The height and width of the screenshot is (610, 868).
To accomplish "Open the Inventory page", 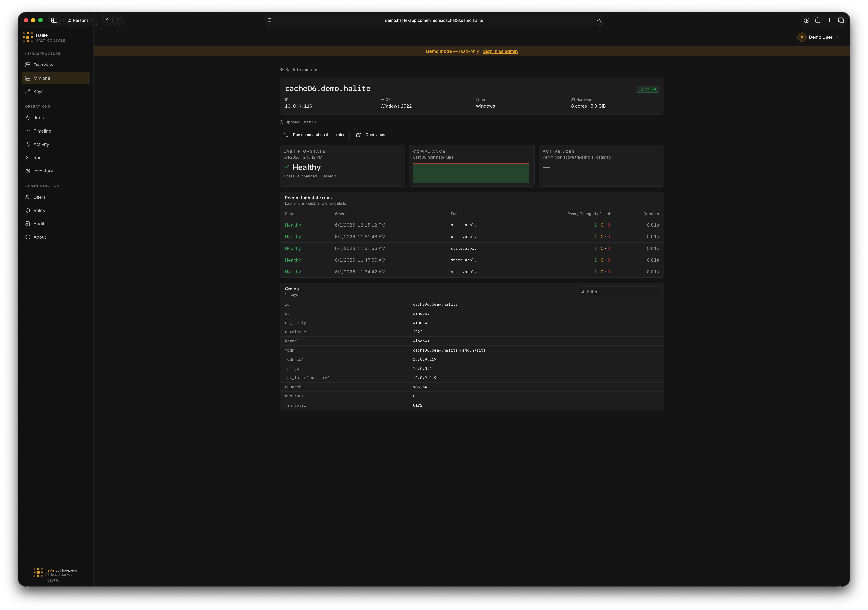I will coord(56,171).
